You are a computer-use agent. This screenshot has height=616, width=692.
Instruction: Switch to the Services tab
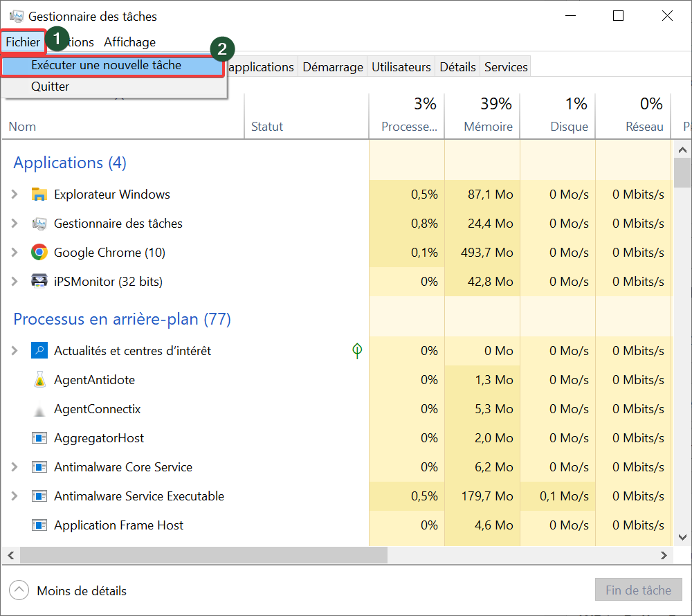[x=506, y=67]
